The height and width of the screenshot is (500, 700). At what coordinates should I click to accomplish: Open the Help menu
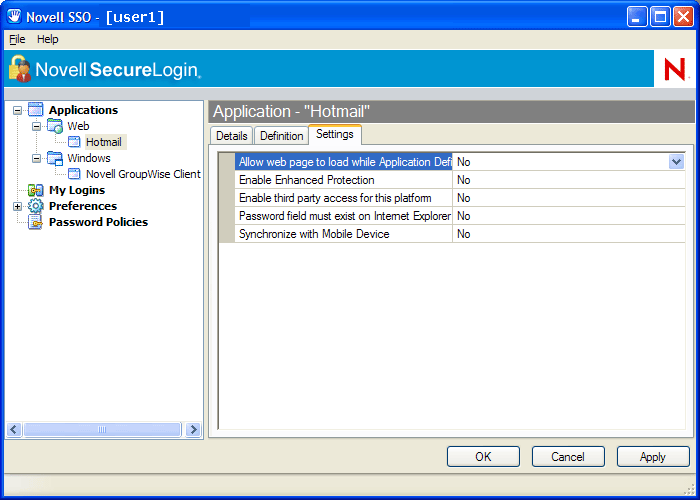(47, 39)
